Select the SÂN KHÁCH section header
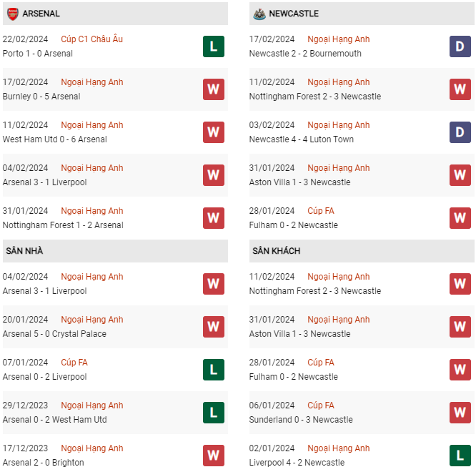This screenshot has height=472, width=476. (276, 251)
